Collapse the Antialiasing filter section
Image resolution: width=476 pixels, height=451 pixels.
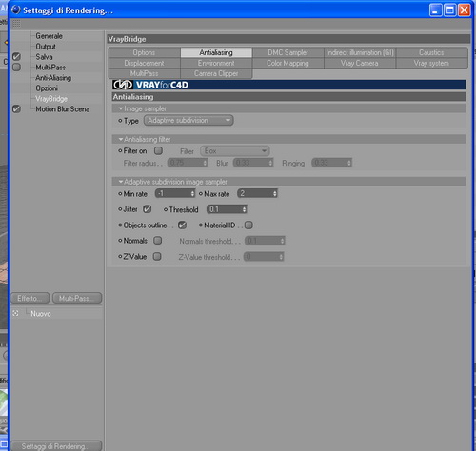121,139
